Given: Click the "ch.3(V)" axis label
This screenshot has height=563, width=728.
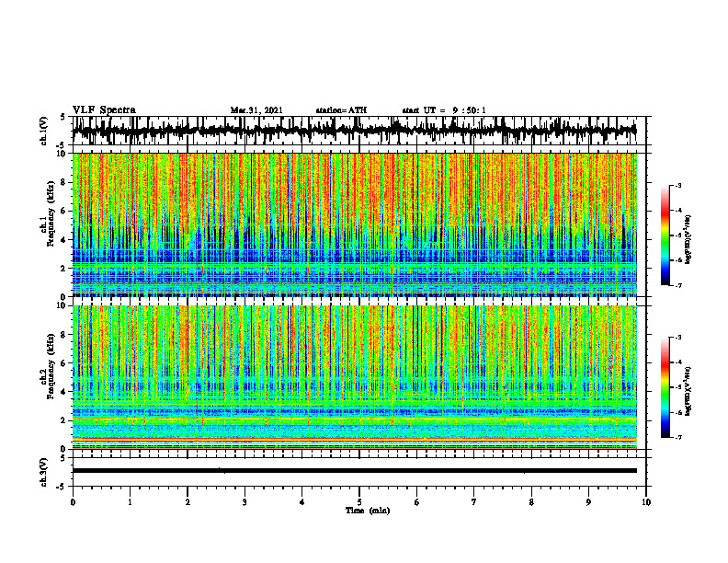Looking at the screenshot, I should [x=44, y=472].
